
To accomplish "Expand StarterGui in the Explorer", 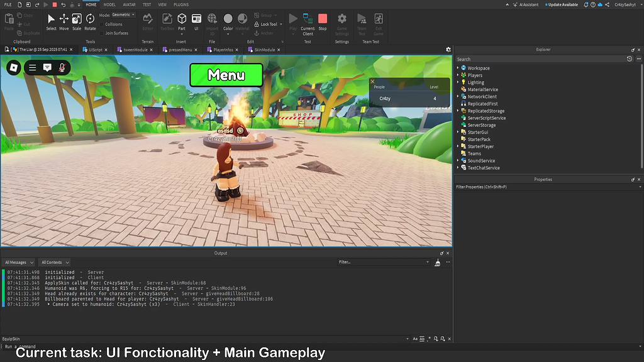I will coord(457,132).
